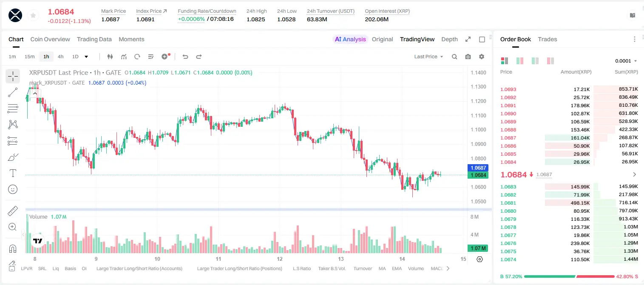
Task: Click the buy/sell ratio bar
Action: 569,276
